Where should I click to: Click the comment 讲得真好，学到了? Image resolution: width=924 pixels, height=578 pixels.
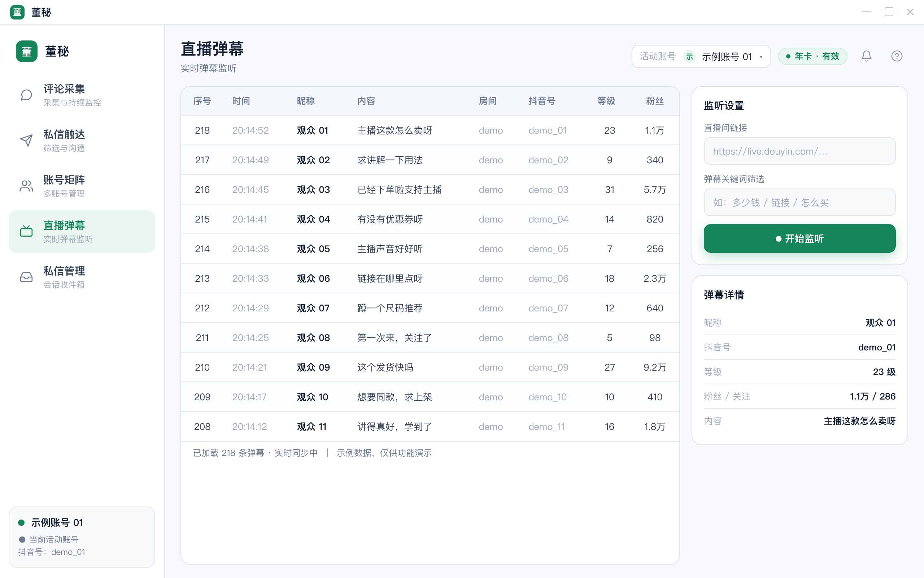(395, 427)
